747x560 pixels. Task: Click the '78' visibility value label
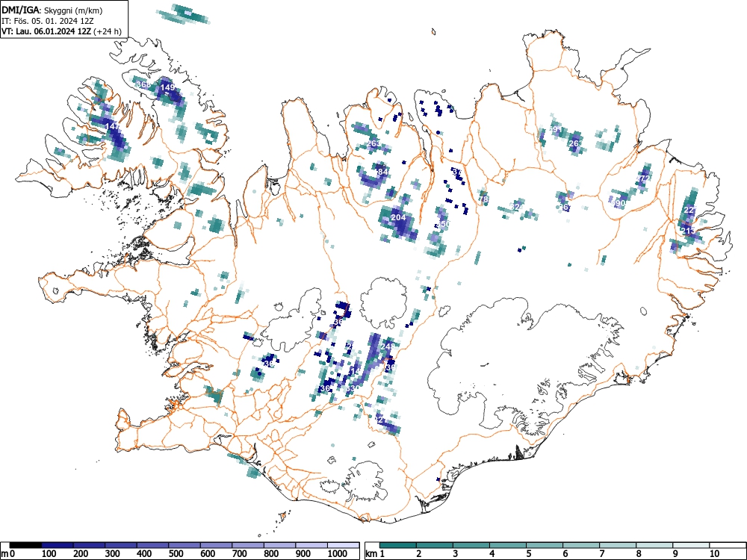click(x=483, y=199)
